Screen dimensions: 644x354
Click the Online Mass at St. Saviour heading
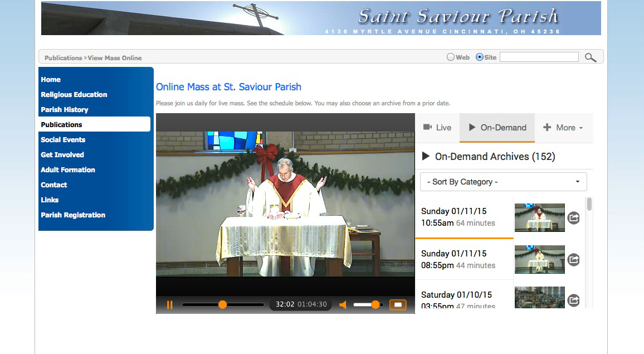pos(228,87)
